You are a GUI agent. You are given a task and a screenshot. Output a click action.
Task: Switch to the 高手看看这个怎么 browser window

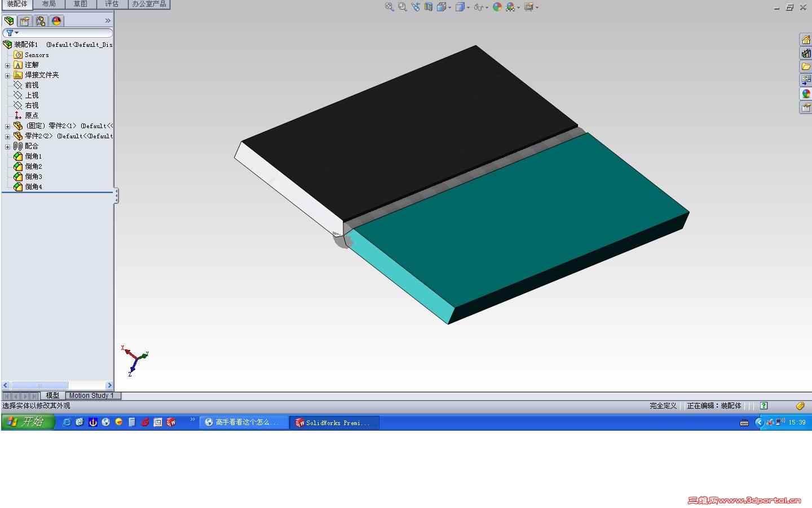243,422
